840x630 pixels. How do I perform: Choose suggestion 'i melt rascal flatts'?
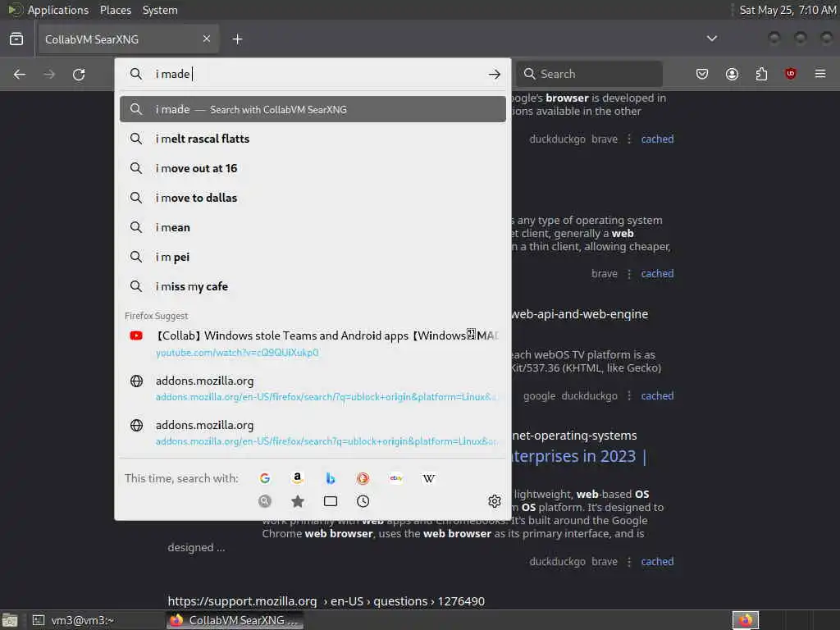point(313,139)
